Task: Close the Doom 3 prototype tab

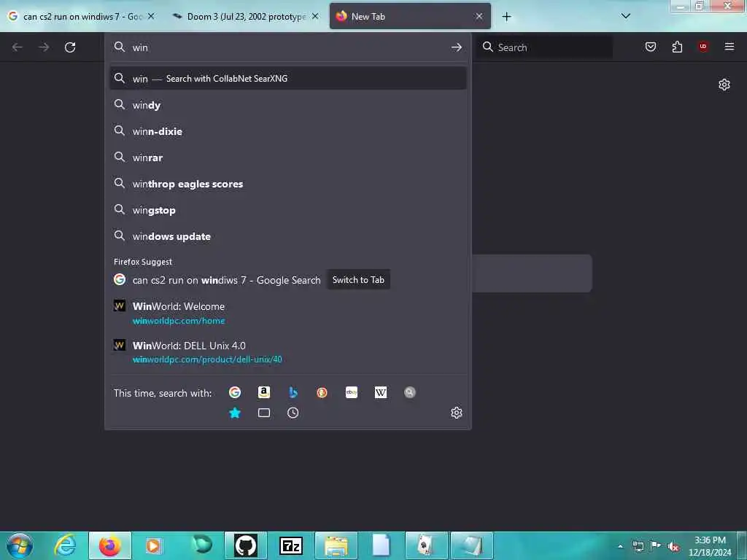Action: (315, 16)
